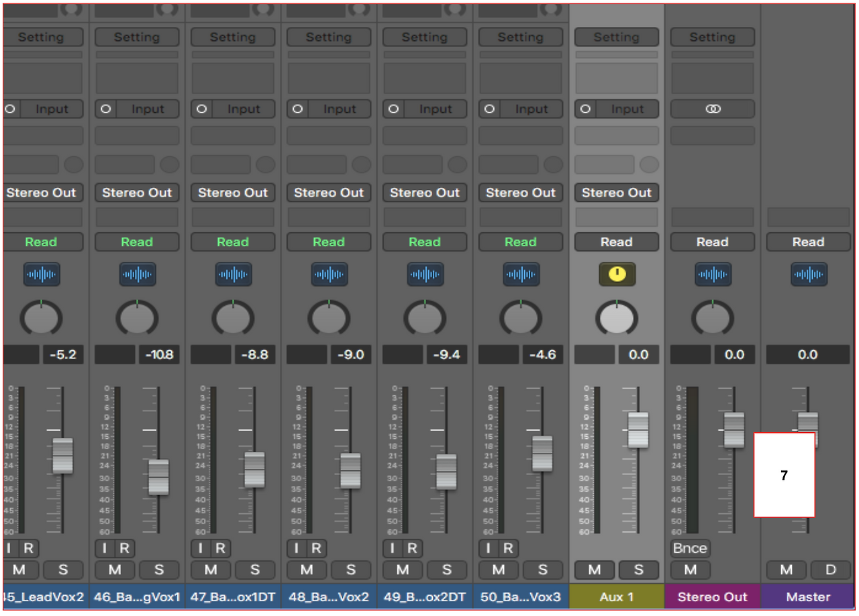Click the format circle on Aux 1 channel

click(x=585, y=109)
